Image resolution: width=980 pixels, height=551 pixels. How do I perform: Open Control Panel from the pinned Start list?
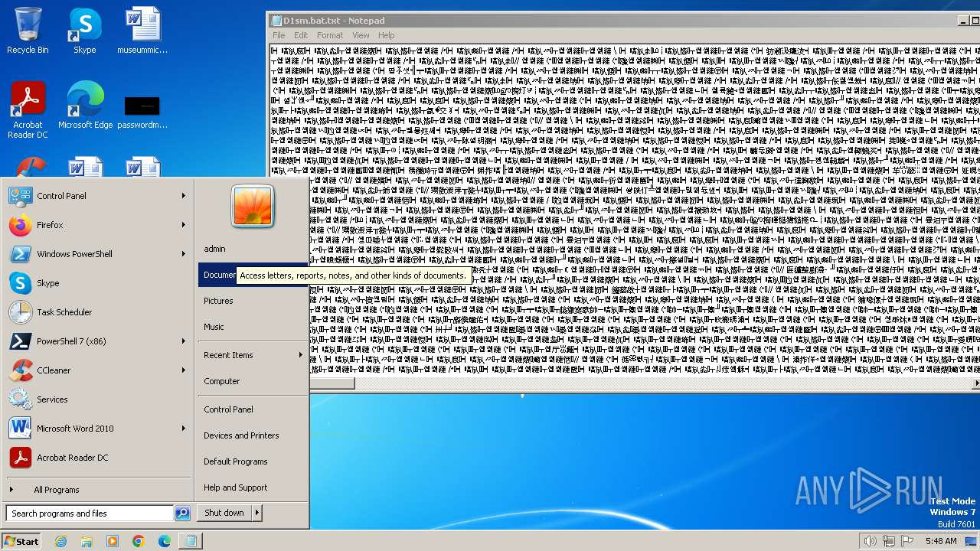(x=97, y=196)
